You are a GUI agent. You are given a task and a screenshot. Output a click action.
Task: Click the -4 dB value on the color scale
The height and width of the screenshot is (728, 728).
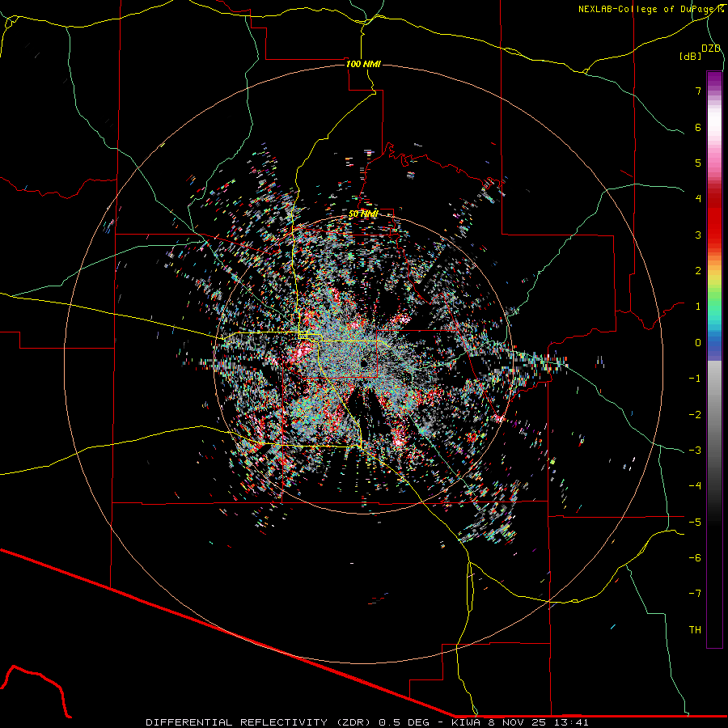point(695,486)
